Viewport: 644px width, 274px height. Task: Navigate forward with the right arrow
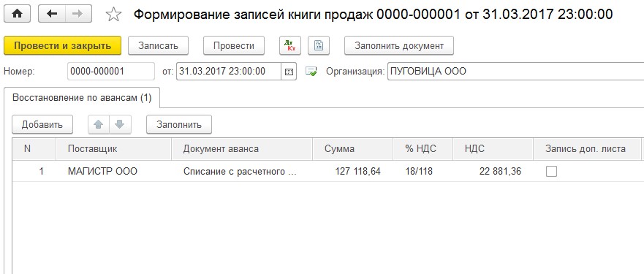[77, 14]
